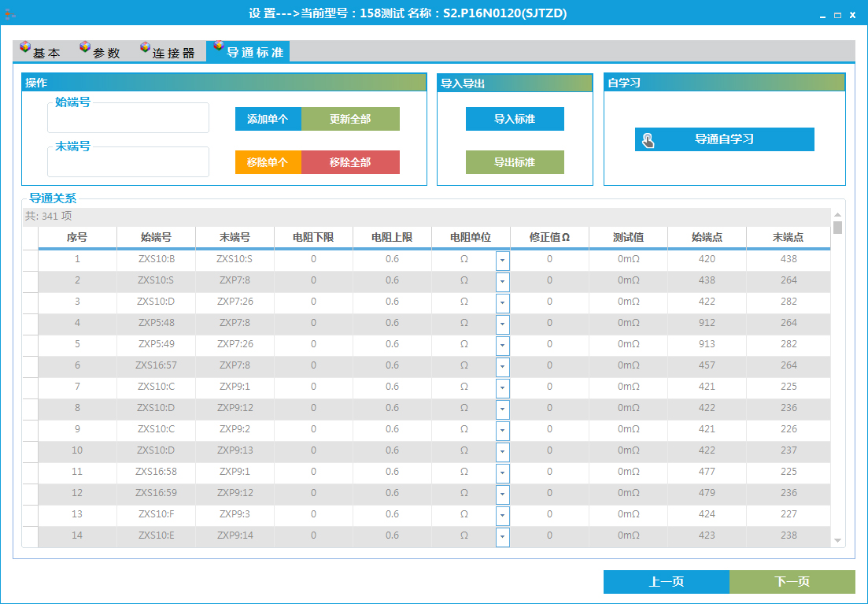Click the cube icon on 导通标准 tab
The height and width of the screenshot is (604, 868).
point(218,46)
